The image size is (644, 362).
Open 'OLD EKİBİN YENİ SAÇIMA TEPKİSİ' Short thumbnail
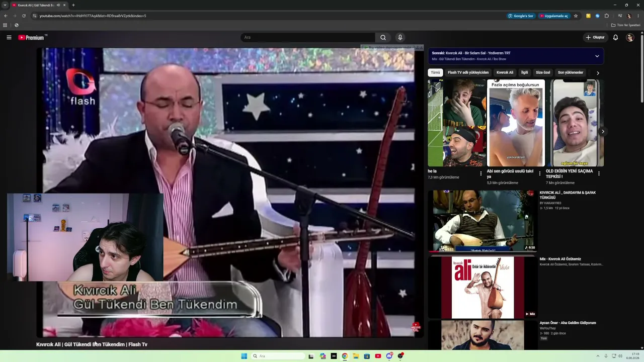tap(575, 123)
